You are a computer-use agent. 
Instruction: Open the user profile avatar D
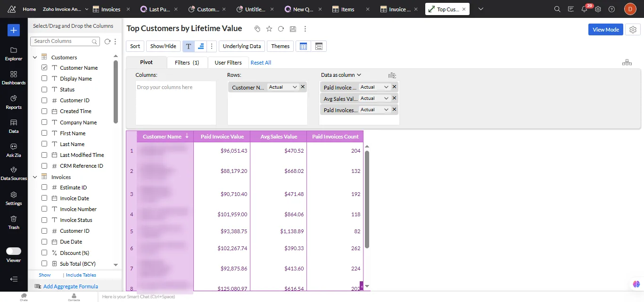(630, 9)
